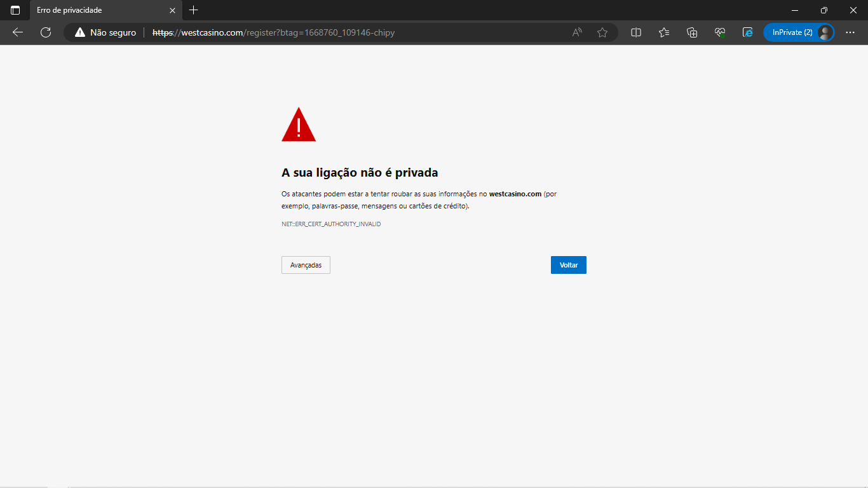
Task: Reload the current page
Action: [x=45, y=32]
